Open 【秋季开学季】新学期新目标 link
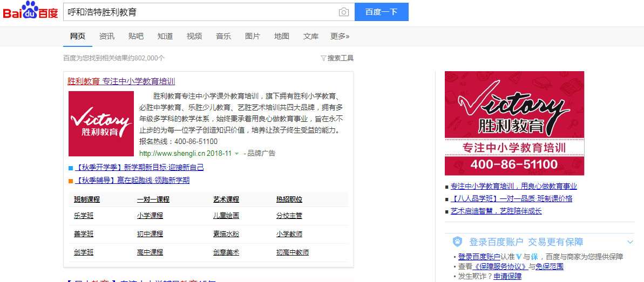This screenshot has height=282, width=644. (139, 168)
